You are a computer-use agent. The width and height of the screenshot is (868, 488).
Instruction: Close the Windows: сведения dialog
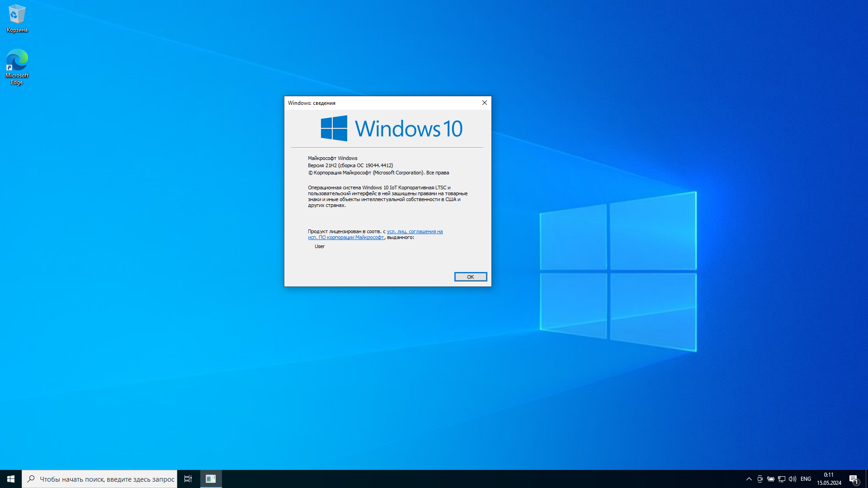coord(484,103)
